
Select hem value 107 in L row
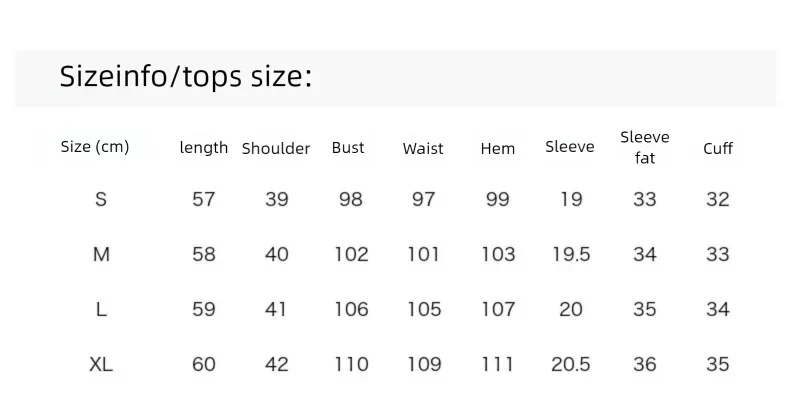pyautogui.click(x=498, y=309)
